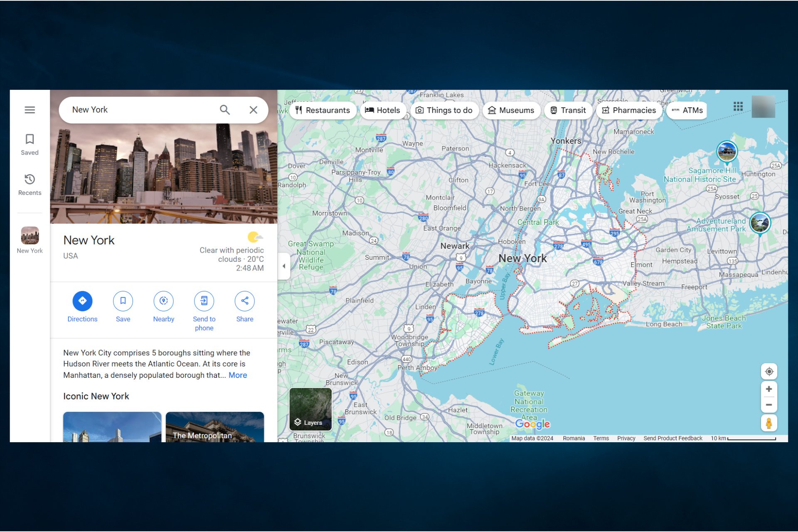Click the Sagamore Hill photo pin
The width and height of the screenshot is (798, 532).
[x=727, y=152]
